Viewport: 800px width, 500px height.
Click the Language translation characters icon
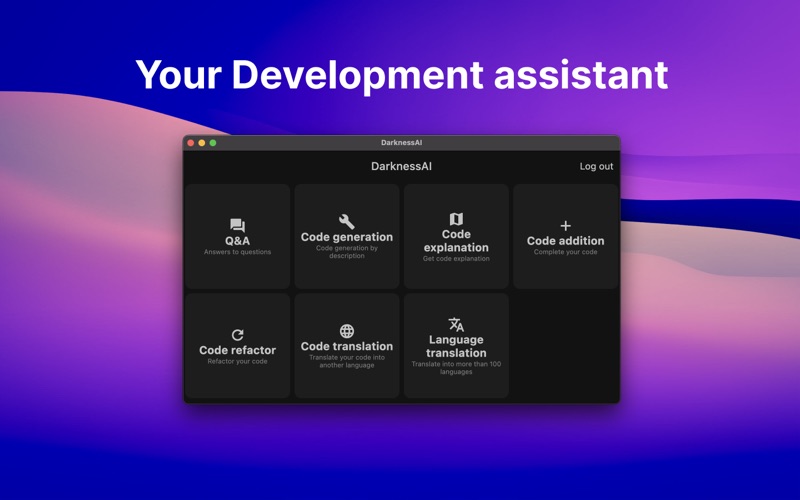point(456,324)
